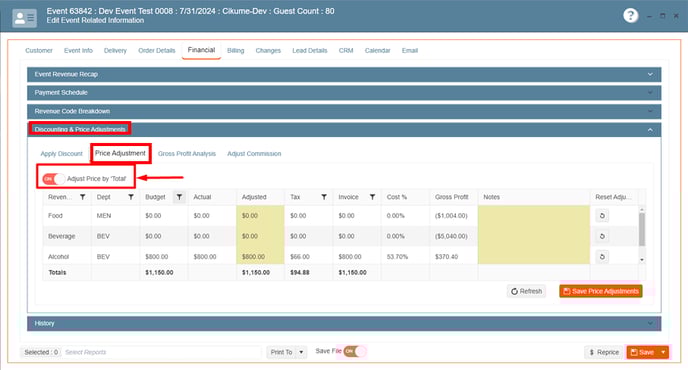The width and height of the screenshot is (688, 370).
Task: Click the Gross Profit column header
Action: (452, 197)
